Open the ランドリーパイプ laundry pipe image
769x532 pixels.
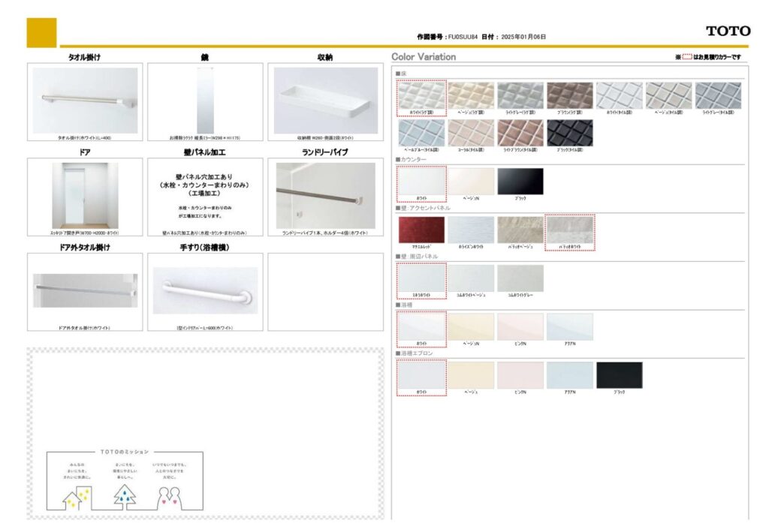[325, 195]
